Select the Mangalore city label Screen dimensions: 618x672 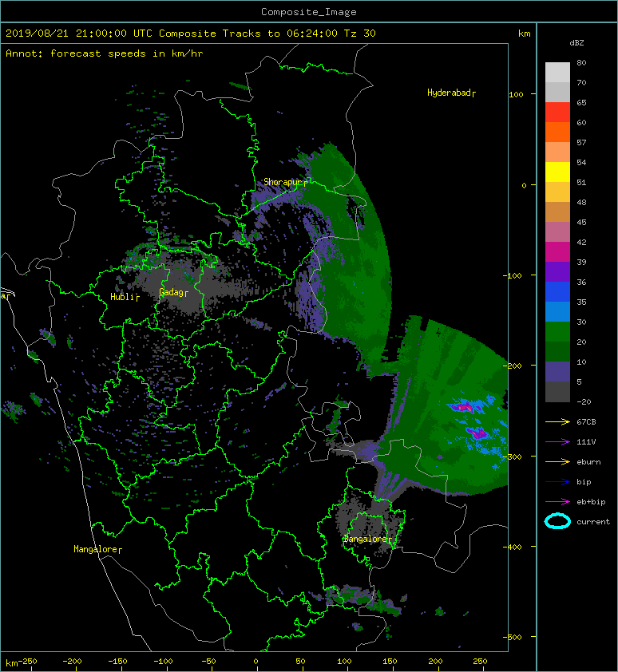97,549
